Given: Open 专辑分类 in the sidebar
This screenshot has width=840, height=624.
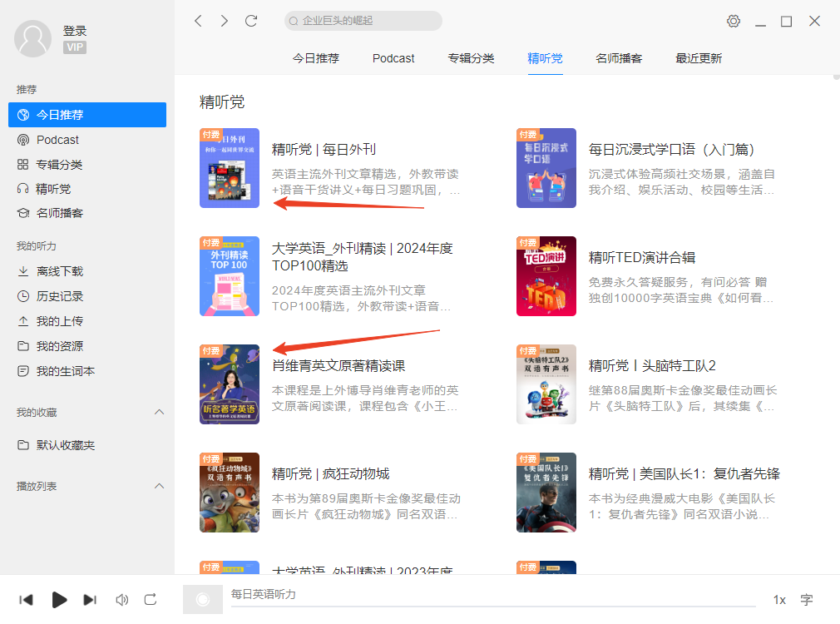Looking at the screenshot, I should tap(87, 165).
